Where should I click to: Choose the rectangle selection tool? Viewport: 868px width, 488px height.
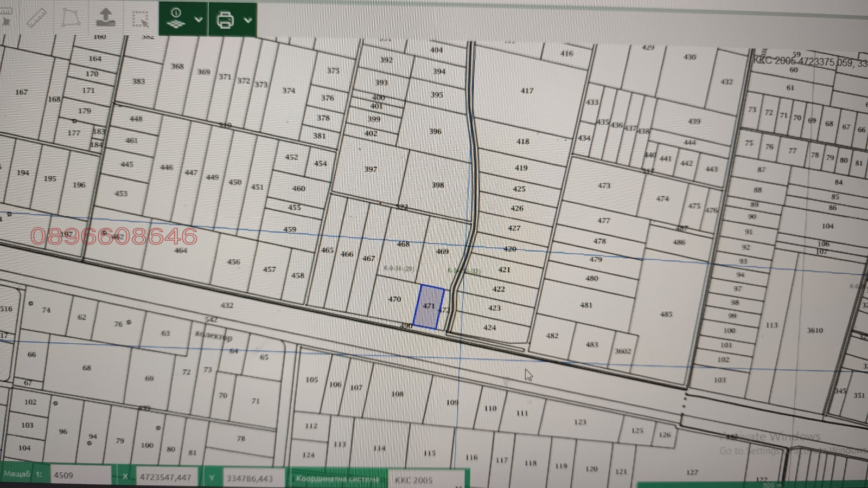pos(141,19)
